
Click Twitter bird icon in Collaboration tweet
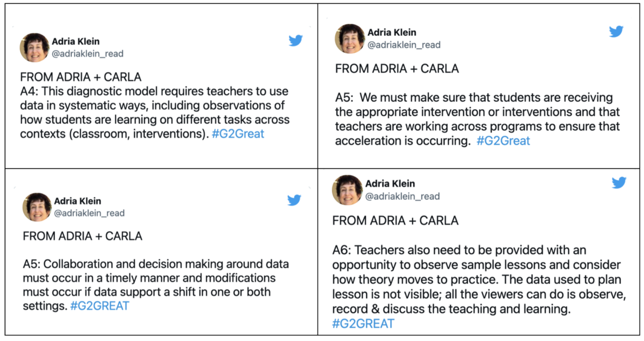(x=294, y=200)
